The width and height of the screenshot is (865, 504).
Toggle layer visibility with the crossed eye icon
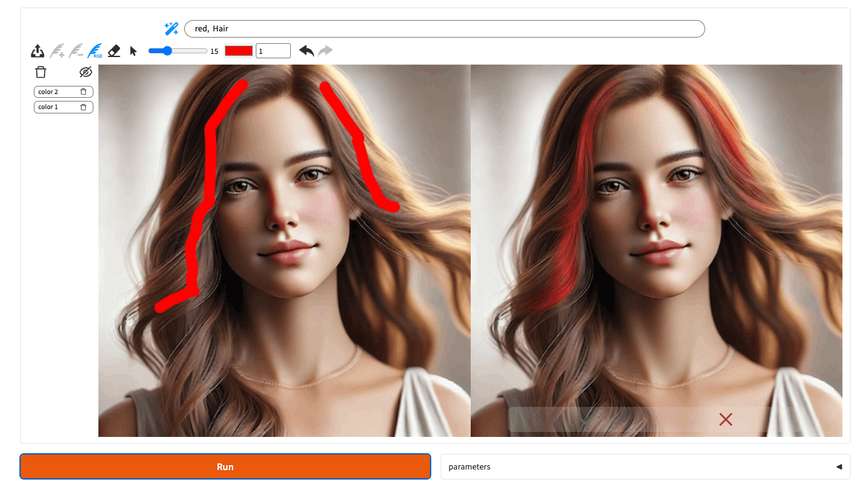point(86,72)
